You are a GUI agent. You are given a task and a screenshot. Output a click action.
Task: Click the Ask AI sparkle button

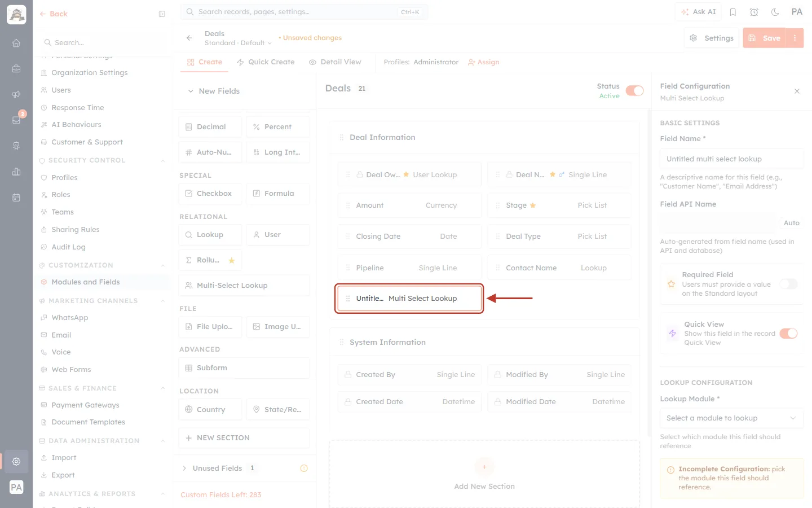coord(698,12)
